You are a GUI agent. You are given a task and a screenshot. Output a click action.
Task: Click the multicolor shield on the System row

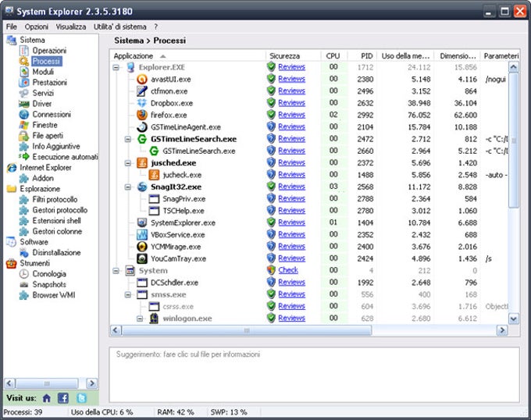[x=271, y=270]
